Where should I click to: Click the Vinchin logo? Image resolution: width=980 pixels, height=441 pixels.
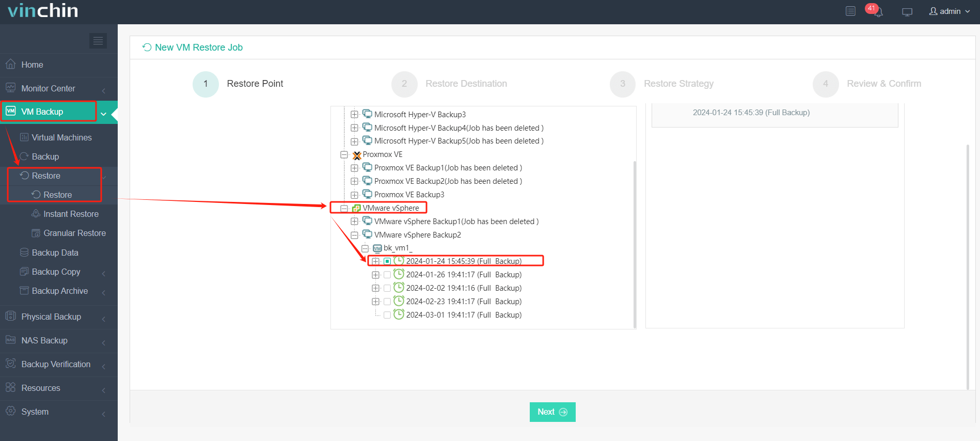43,10
